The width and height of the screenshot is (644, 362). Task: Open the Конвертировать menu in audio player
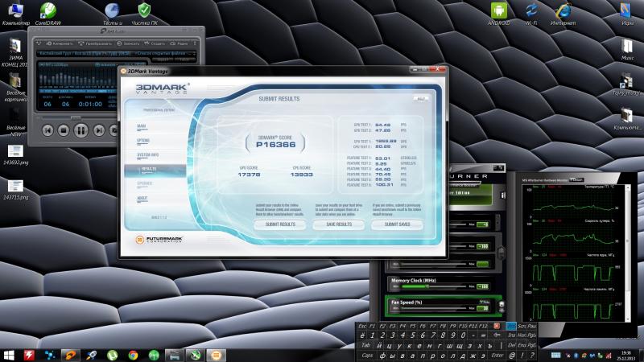[x=59, y=43]
